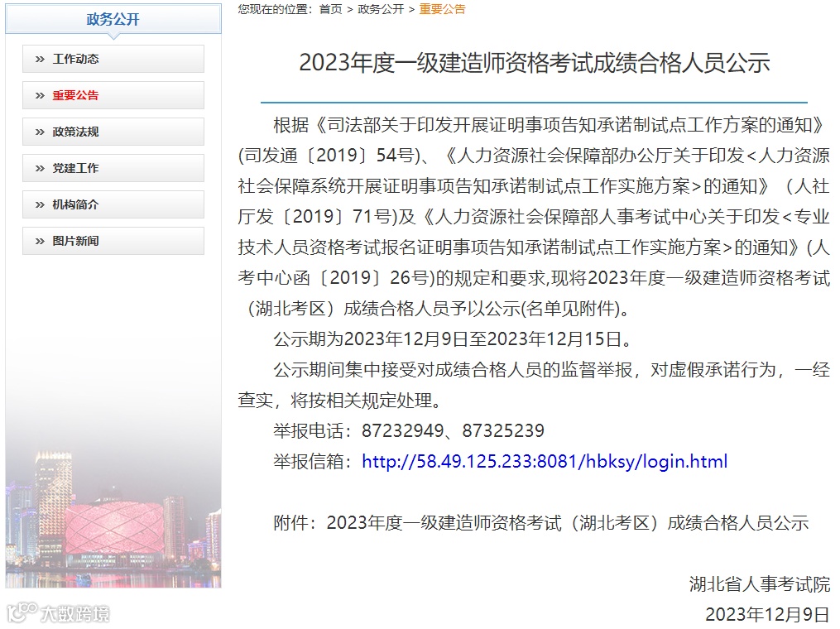Open the 工作动态 sidebar menu item
Image resolution: width=840 pixels, height=629 pixels.
[x=113, y=59]
